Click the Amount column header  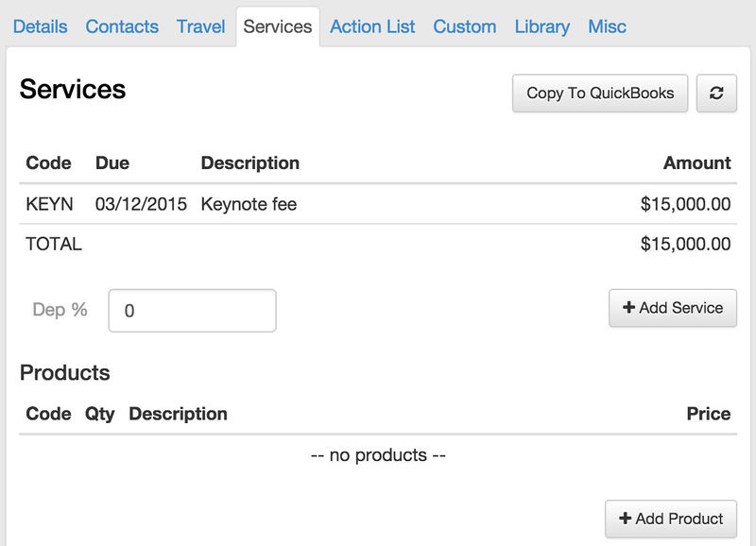pos(697,162)
